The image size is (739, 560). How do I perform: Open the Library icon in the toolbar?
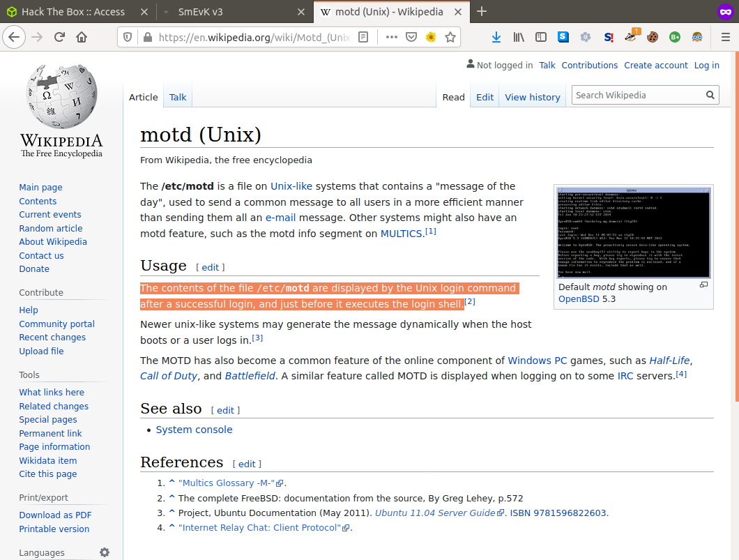519,37
